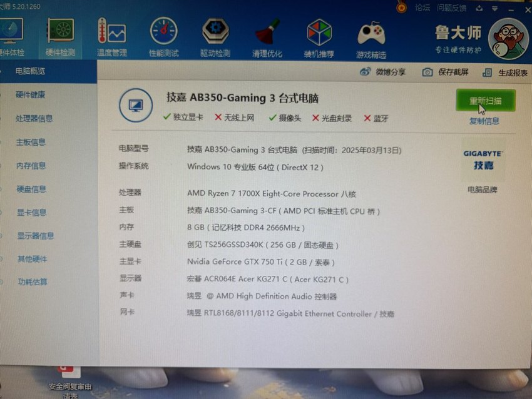Viewport: 532px width, 399px height.
Task: Launch the 性能测试 performance benchmark
Action: point(164,38)
